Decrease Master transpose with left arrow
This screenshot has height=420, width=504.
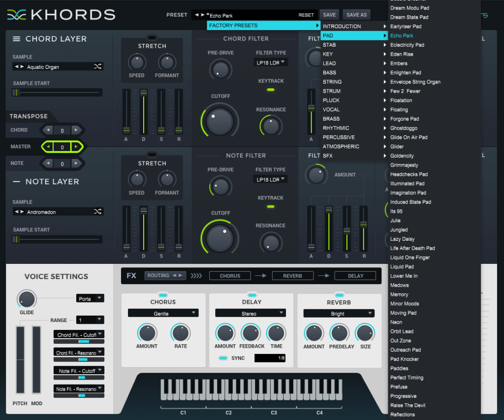point(48,147)
